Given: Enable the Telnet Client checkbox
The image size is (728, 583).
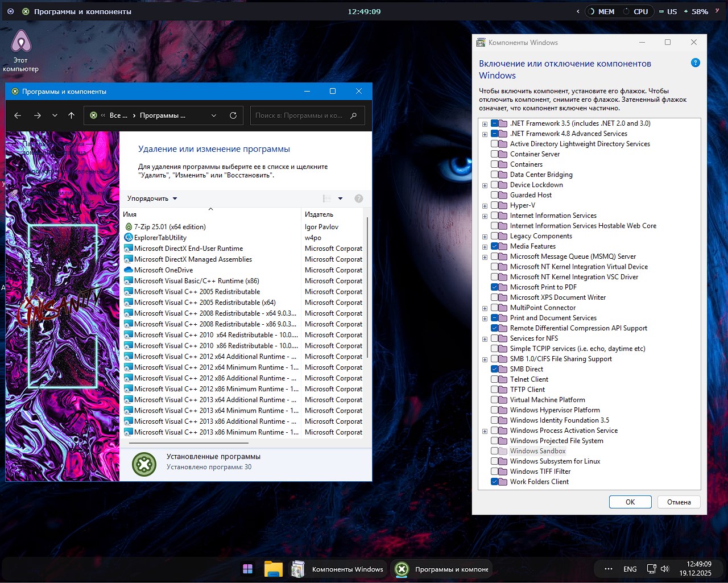Looking at the screenshot, I should click(x=494, y=379).
